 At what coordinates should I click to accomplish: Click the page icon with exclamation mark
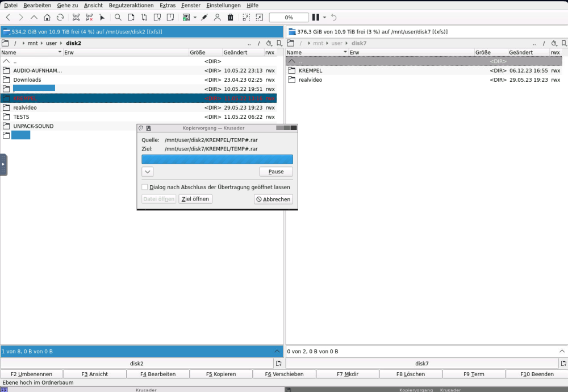click(x=170, y=18)
